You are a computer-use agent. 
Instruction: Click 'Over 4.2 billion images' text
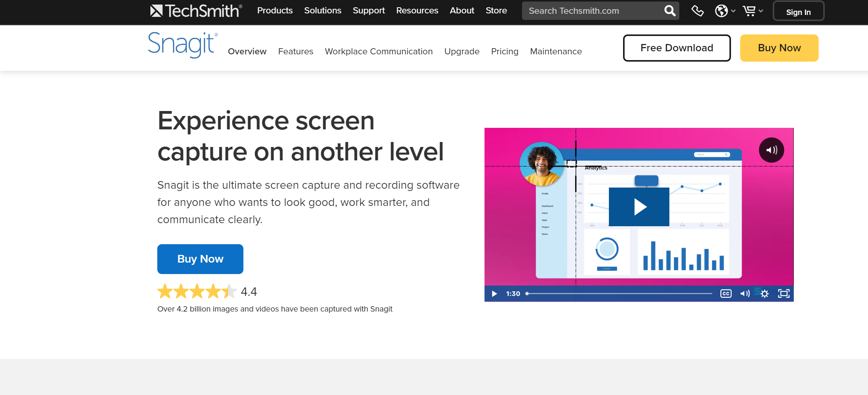pos(275,309)
